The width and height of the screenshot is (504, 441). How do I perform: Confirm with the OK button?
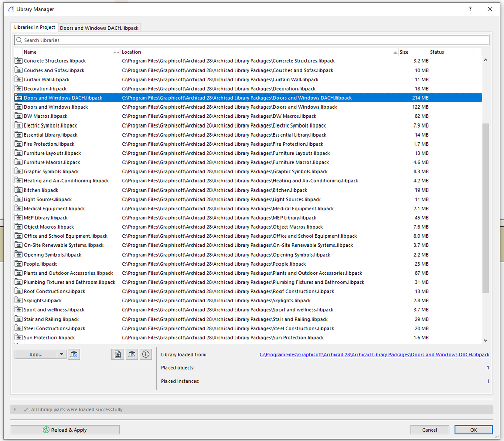pos(473,430)
